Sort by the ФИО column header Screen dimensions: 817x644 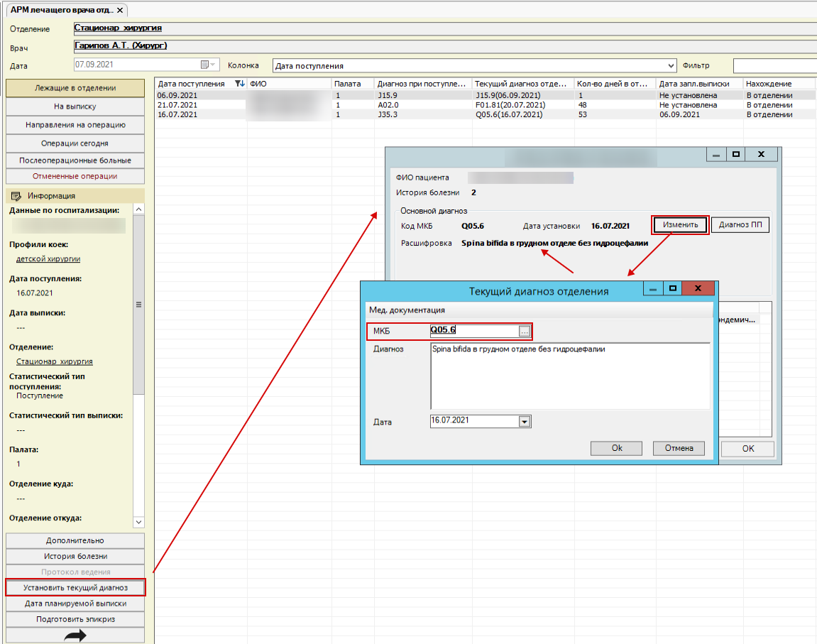tap(289, 83)
